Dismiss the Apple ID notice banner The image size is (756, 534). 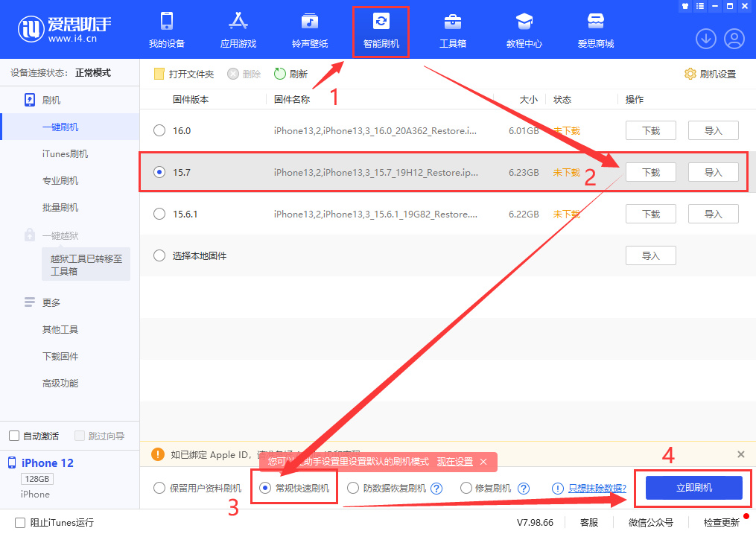[741, 454]
